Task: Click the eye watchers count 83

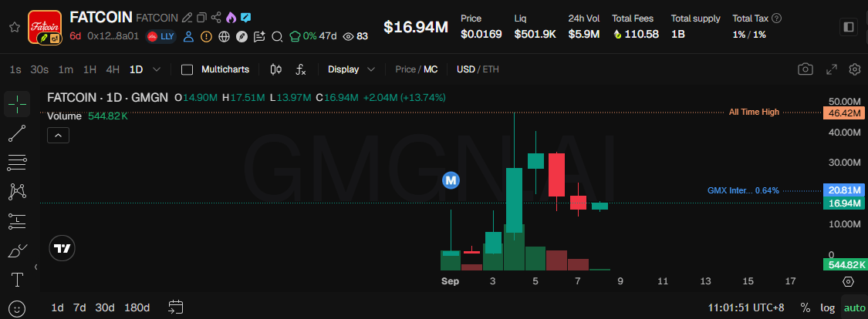Action: [356, 36]
